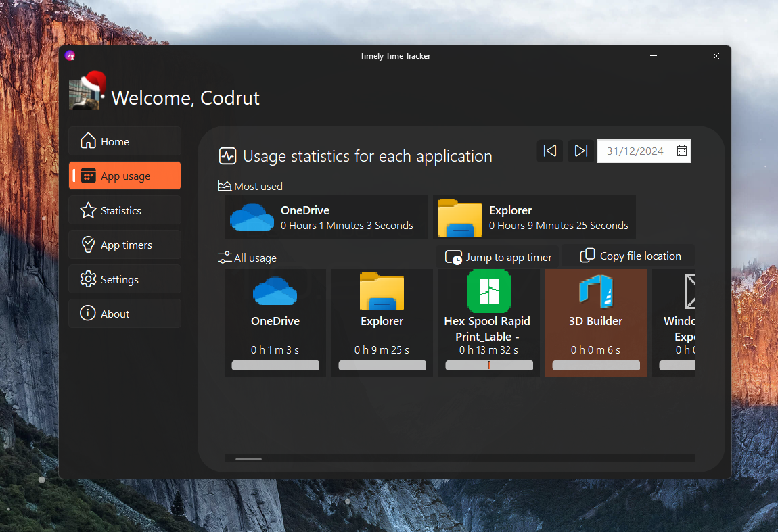This screenshot has width=778, height=532.
Task: Select partially visible Windows Explorer tile
Action: click(673, 322)
